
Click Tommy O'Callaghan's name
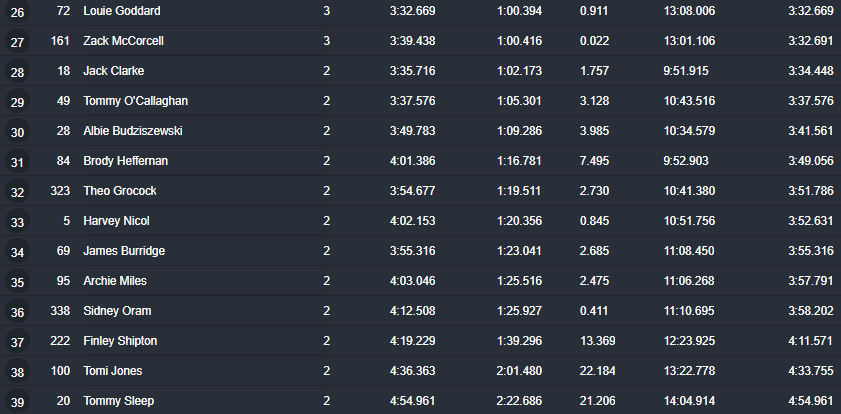point(135,101)
